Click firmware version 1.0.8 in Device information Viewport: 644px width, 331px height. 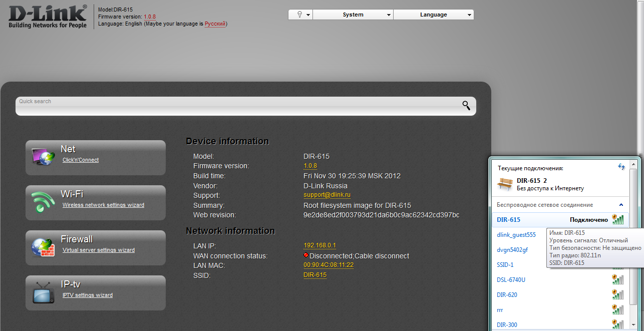(310, 166)
